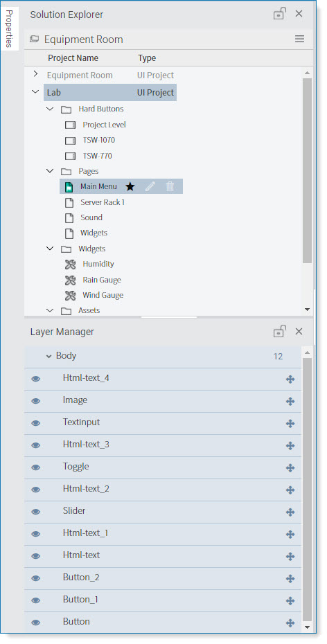Click the move handle for Html-text_2
The height and width of the screenshot is (644, 327).
(x=290, y=490)
